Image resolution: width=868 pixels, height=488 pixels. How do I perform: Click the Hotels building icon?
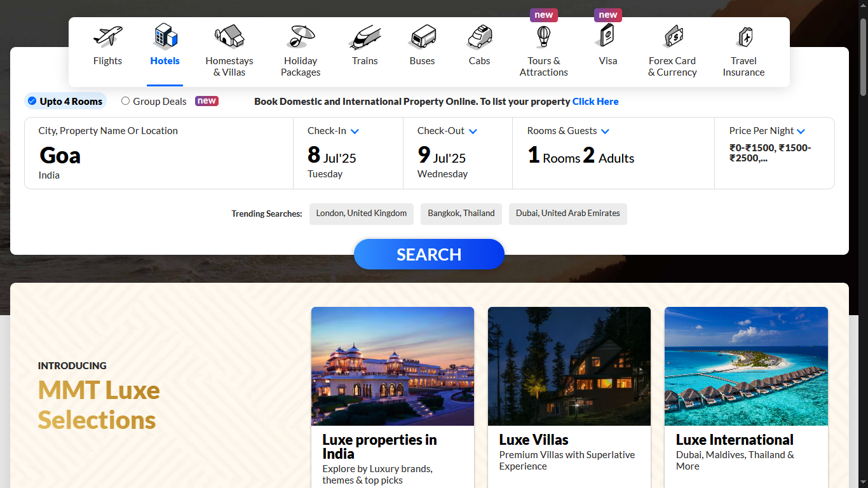point(165,36)
